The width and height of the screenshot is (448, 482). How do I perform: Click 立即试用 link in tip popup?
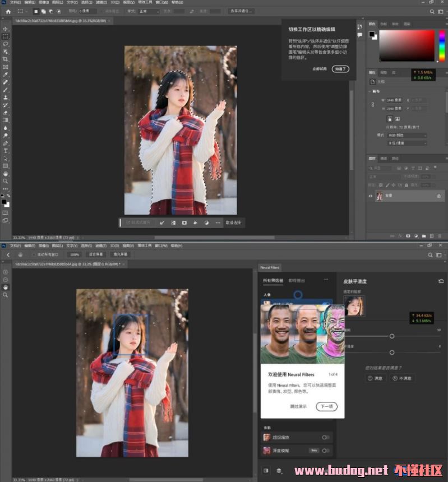tap(319, 69)
